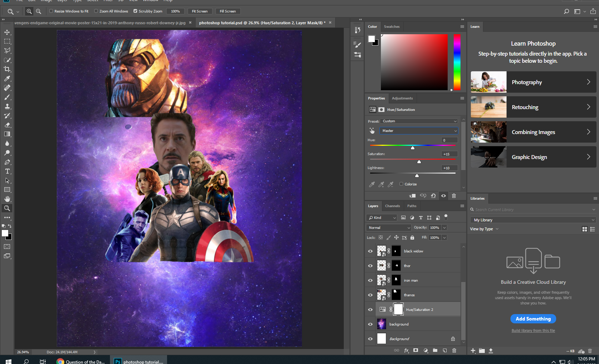Select the Gradient tool

pos(7,134)
